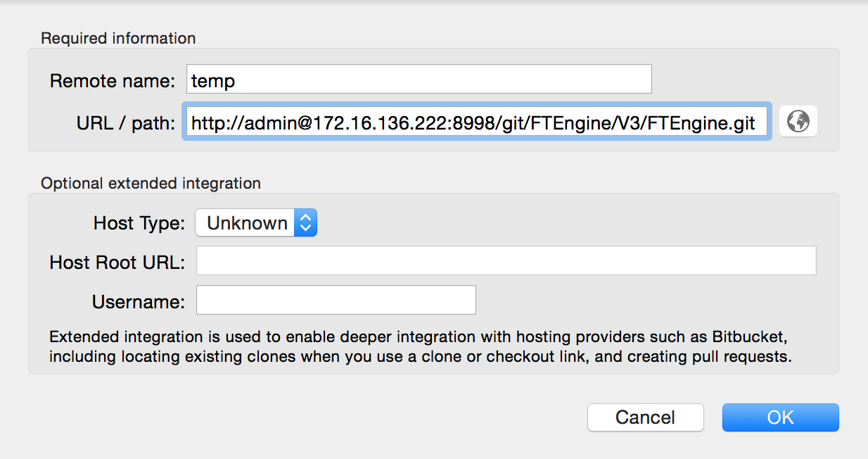868x459 pixels.
Task: Click the "Host Root URL:" label
Action: pyautogui.click(x=117, y=263)
